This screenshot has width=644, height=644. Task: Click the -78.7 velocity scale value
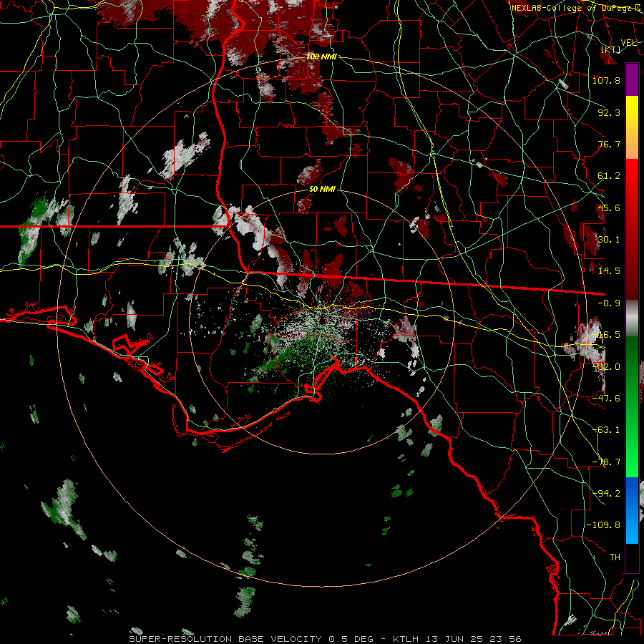point(606,462)
